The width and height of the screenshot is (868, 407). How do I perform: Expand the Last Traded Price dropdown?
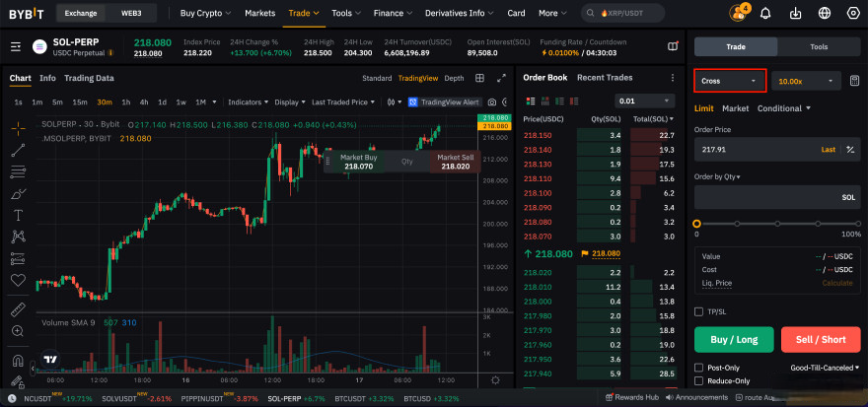point(343,102)
